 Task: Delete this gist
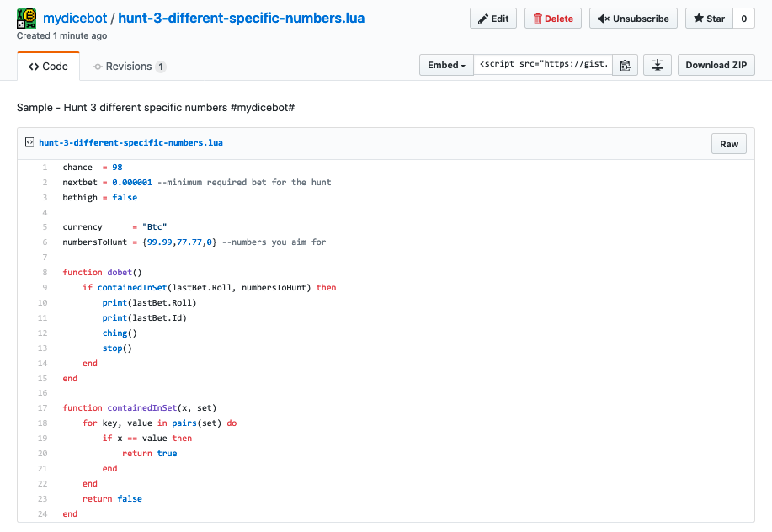click(553, 19)
